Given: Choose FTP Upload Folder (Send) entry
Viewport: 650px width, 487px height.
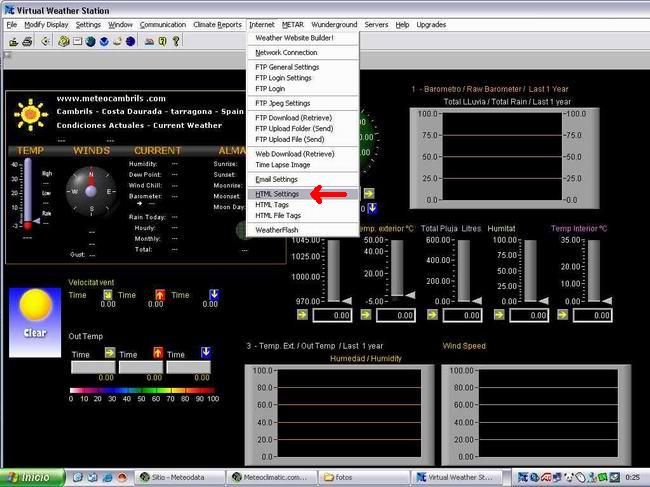Looking at the screenshot, I should tap(303, 128).
